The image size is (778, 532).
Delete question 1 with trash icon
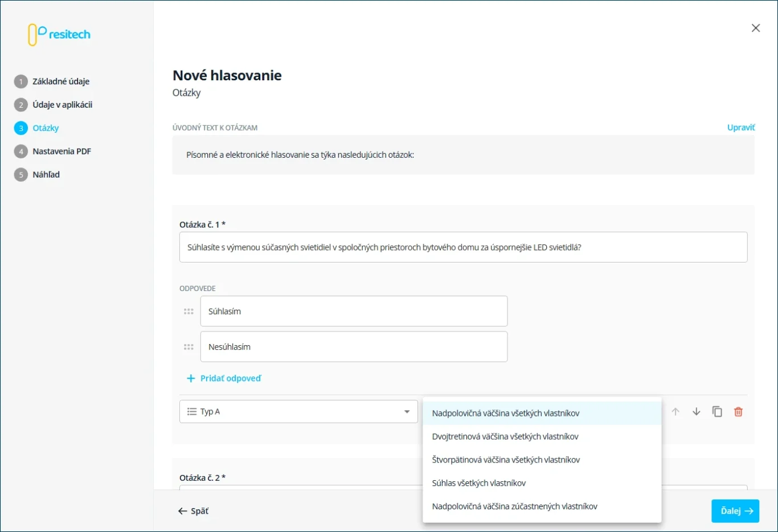tap(739, 412)
